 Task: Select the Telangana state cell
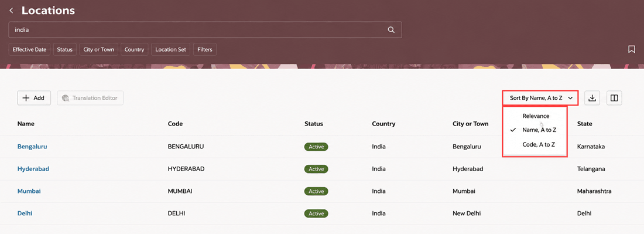click(591, 169)
